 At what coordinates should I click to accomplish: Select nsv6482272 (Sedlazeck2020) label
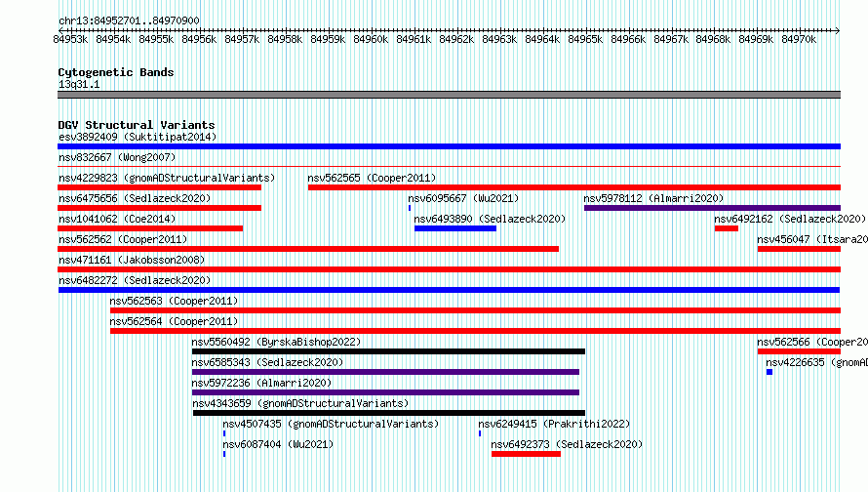(135, 280)
